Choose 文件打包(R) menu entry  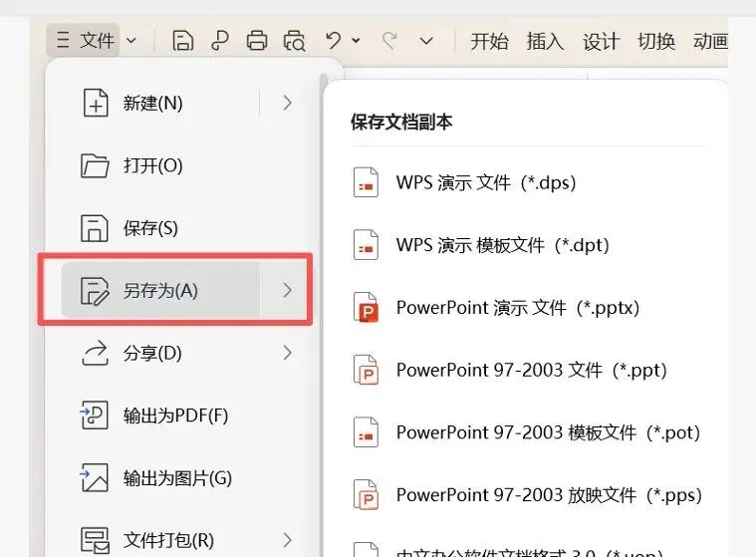click(186, 540)
